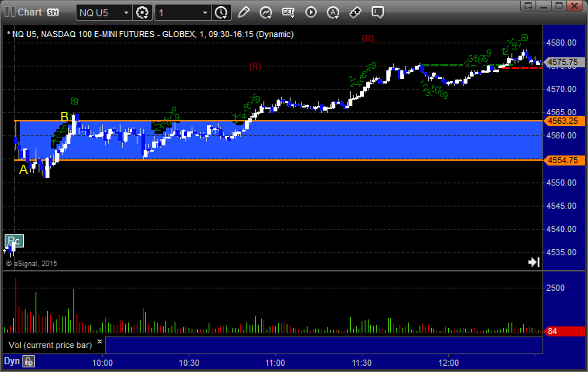Select the yellow B marker on chart

[64, 117]
